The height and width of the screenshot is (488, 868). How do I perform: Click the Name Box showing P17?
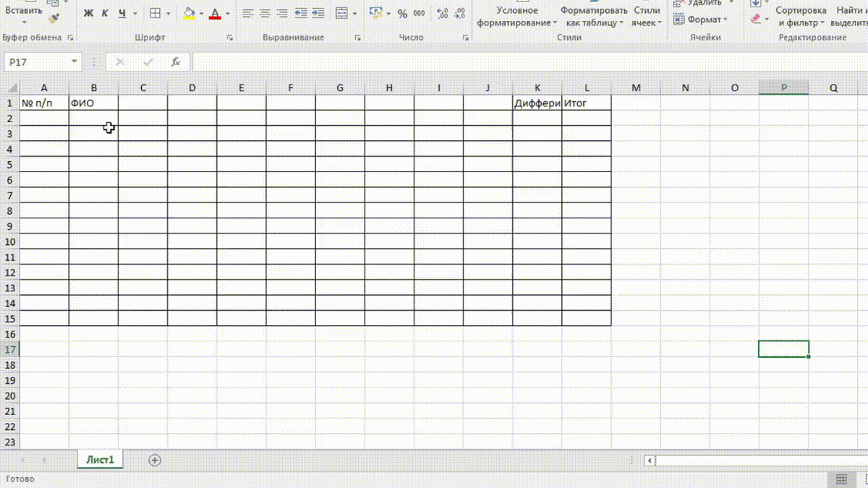click(38, 62)
